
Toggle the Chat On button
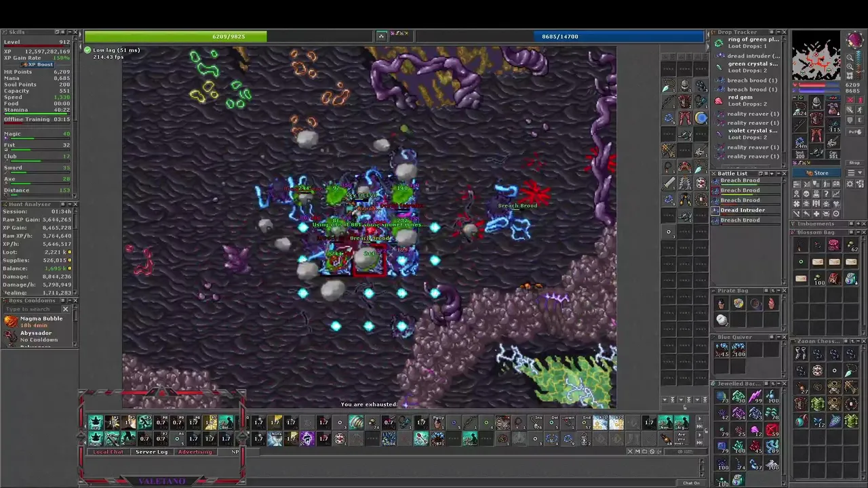[692, 483]
